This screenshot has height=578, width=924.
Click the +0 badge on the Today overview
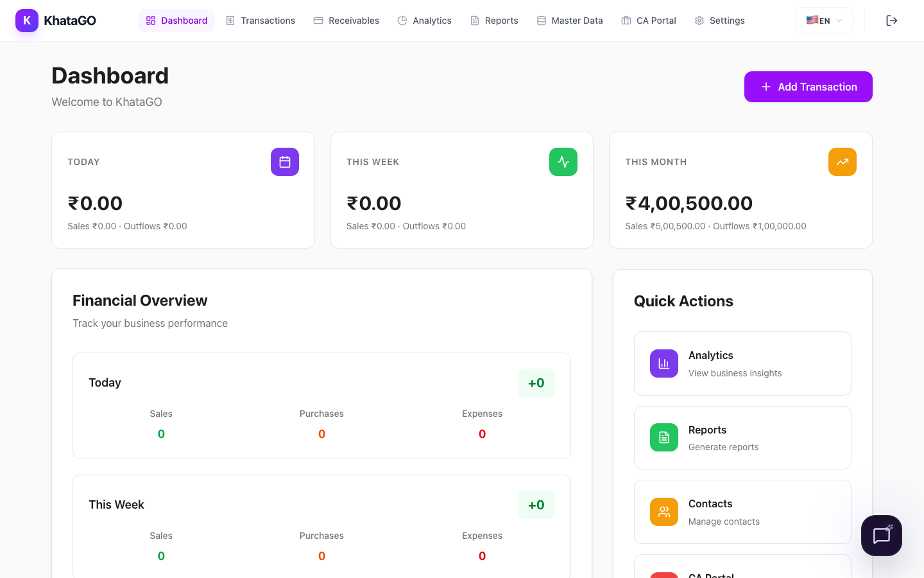coord(536,382)
